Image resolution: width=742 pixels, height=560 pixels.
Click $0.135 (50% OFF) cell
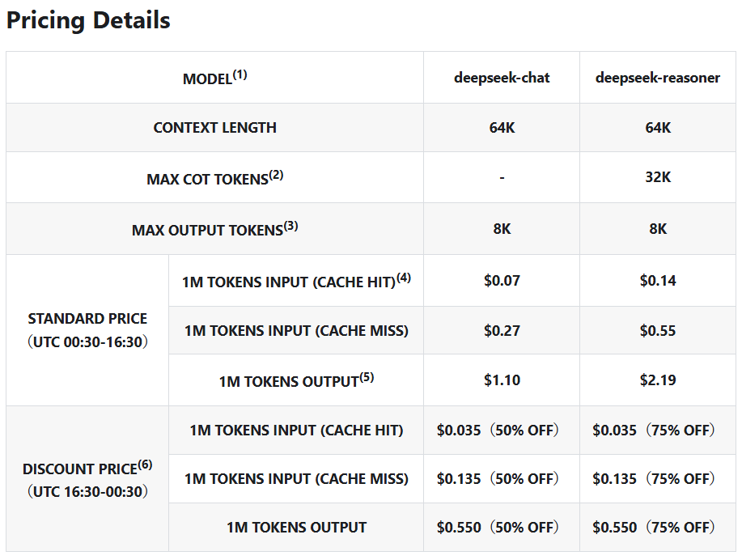pyautogui.click(x=502, y=478)
